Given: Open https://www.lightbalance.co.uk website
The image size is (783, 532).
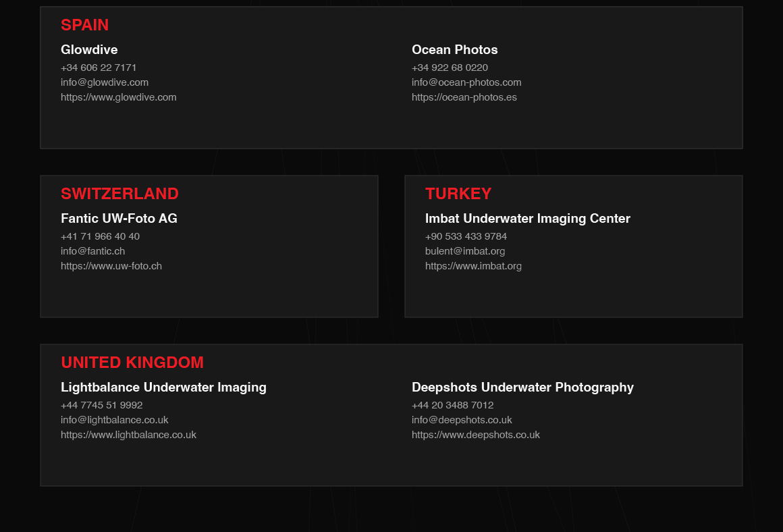Looking at the screenshot, I should click(x=128, y=435).
